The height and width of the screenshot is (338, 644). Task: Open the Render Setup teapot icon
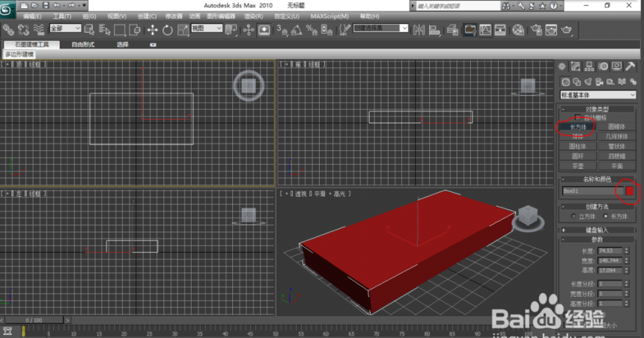coord(536,29)
